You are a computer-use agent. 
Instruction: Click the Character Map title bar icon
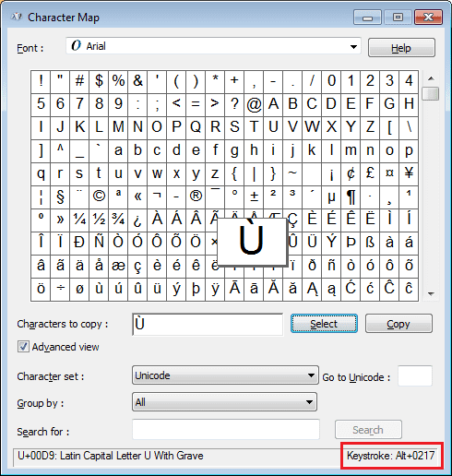16,17
